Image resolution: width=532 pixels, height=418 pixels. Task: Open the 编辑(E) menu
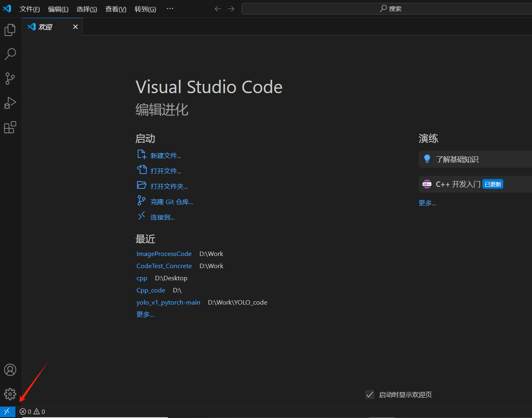(58, 9)
